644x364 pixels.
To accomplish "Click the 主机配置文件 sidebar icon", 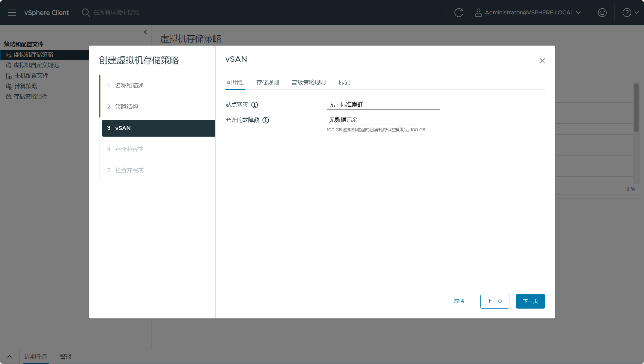I will coord(8,75).
